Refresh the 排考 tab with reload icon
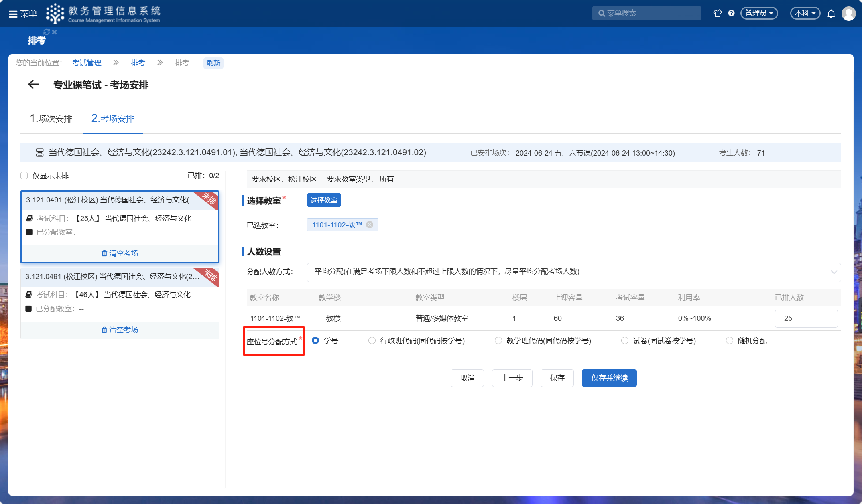This screenshot has height=504, width=862. tap(47, 32)
